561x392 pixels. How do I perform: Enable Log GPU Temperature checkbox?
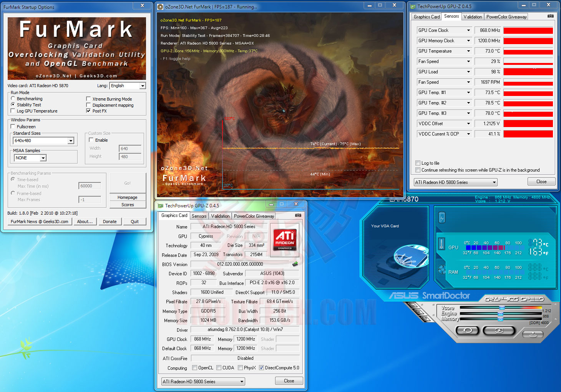[x=13, y=111]
